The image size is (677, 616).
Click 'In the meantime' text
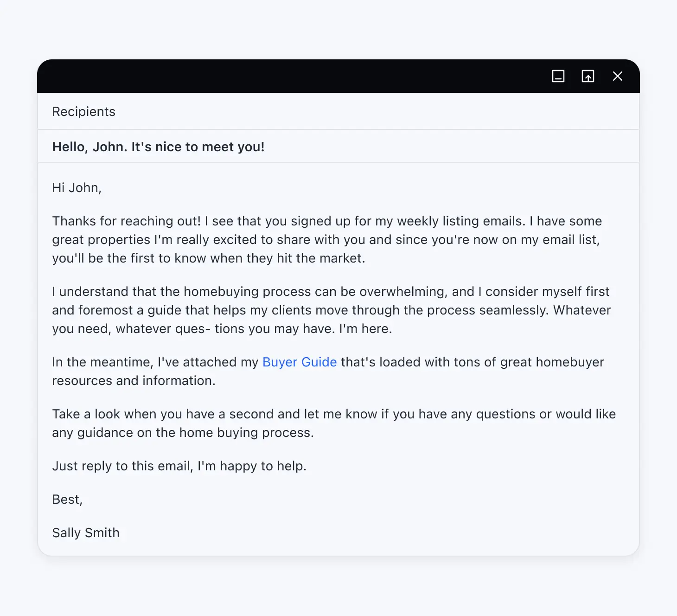(x=102, y=362)
